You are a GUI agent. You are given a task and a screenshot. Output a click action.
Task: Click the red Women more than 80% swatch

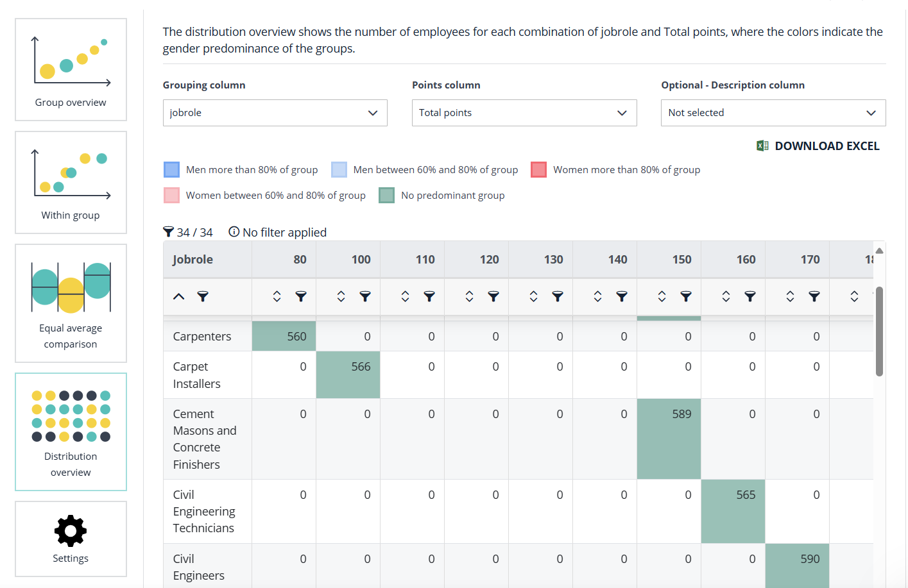[x=538, y=170]
